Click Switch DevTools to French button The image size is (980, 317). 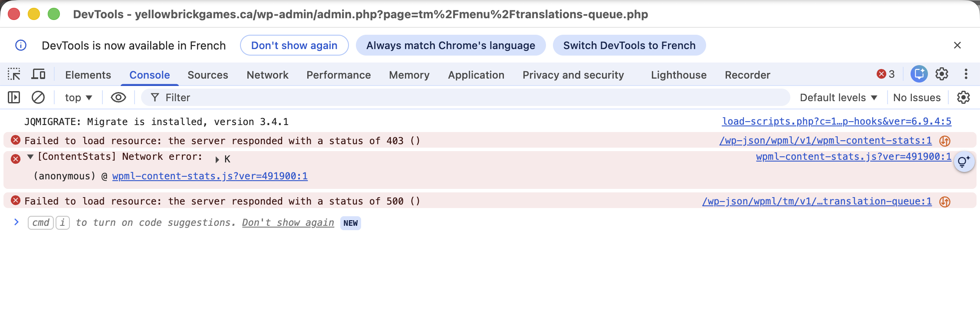[629, 45]
